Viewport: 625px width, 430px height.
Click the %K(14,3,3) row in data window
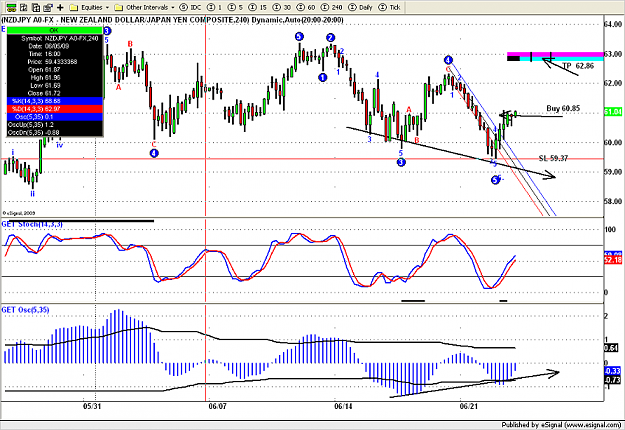[55, 101]
